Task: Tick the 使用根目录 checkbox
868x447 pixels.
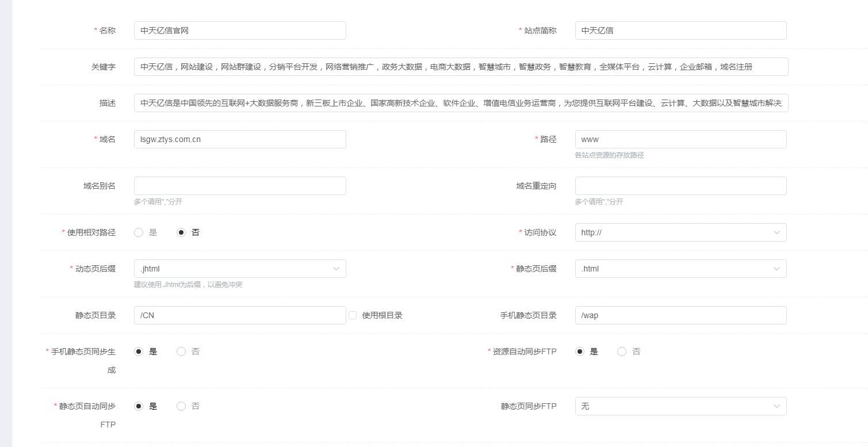Action: [x=353, y=315]
